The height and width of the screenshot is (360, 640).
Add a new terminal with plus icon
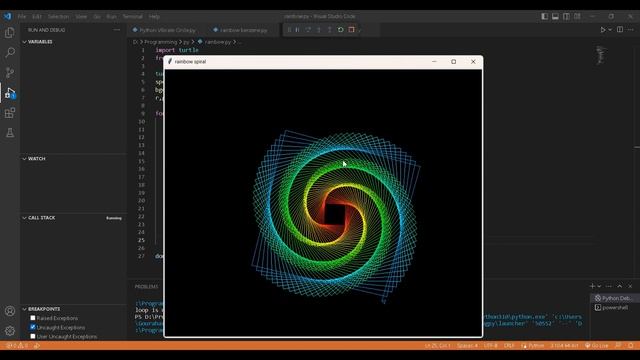pyautogui.click(x=592, y=286)
